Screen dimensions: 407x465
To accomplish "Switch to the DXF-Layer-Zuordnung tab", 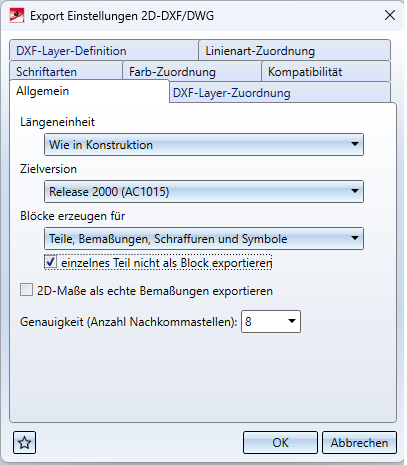I will point(280,92).
